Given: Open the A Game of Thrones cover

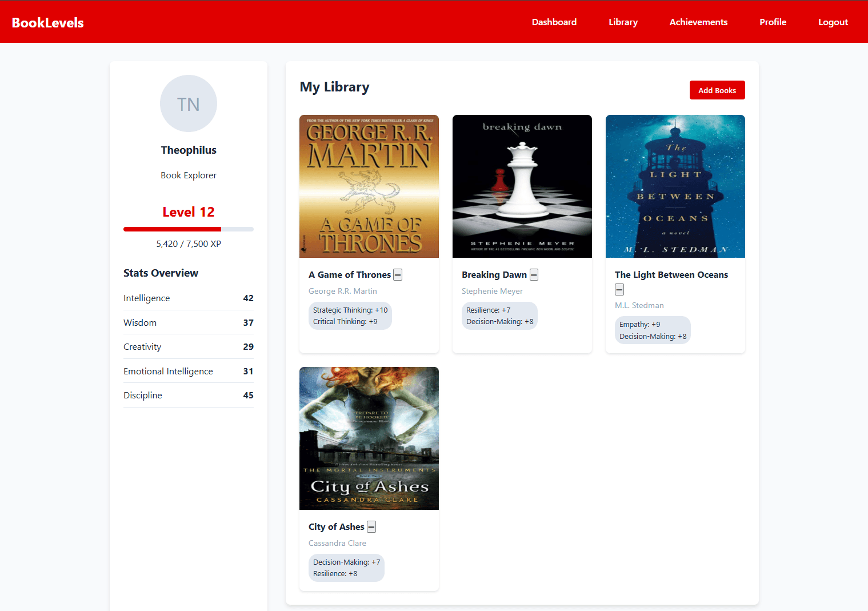Looking at the screenshot, I should click(x=369, y=186).
